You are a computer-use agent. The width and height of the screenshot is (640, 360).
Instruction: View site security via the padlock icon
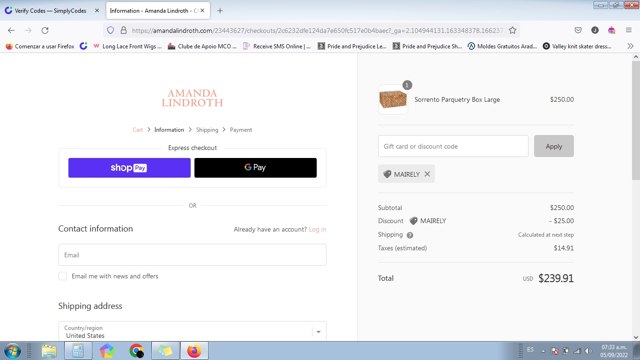click(x=124, y=30)
